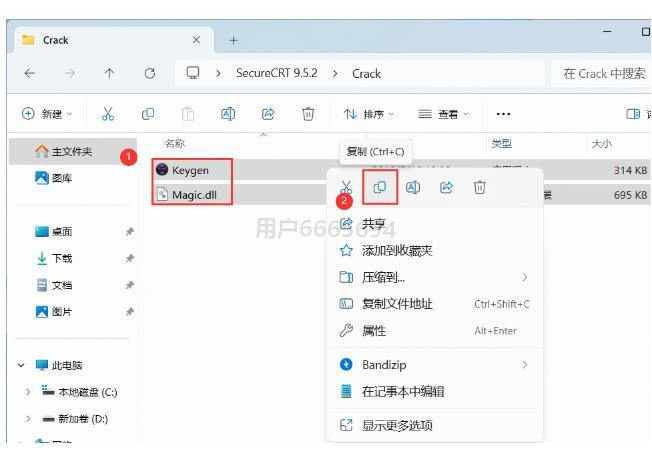652x456 pixels.
Task: Select the Keygen file
Action: [190, 170]
